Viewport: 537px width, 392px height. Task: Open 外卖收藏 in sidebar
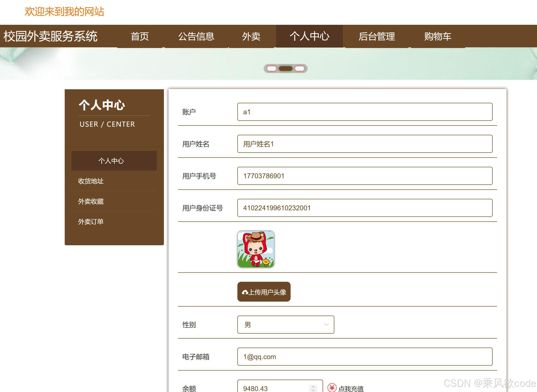point(91,201)
